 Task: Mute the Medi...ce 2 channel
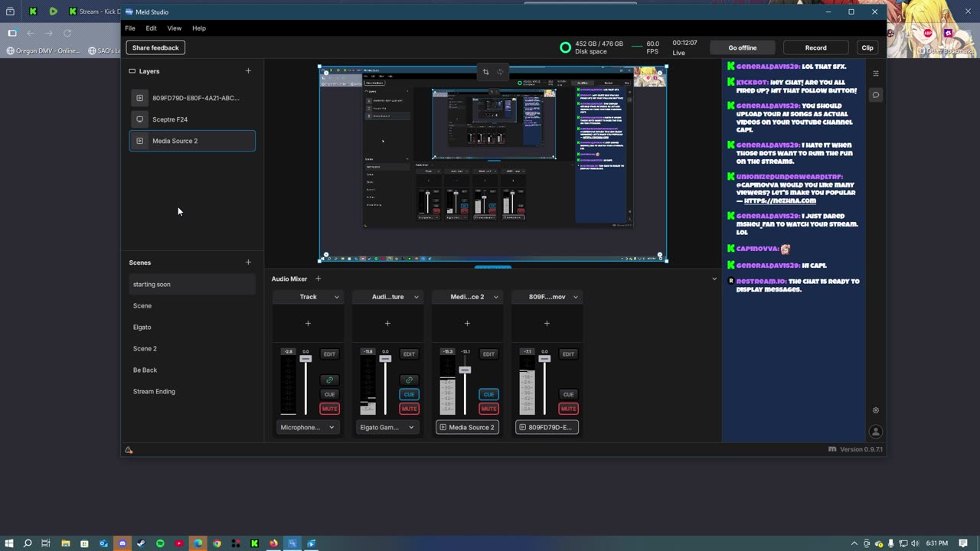click(488, 409)
